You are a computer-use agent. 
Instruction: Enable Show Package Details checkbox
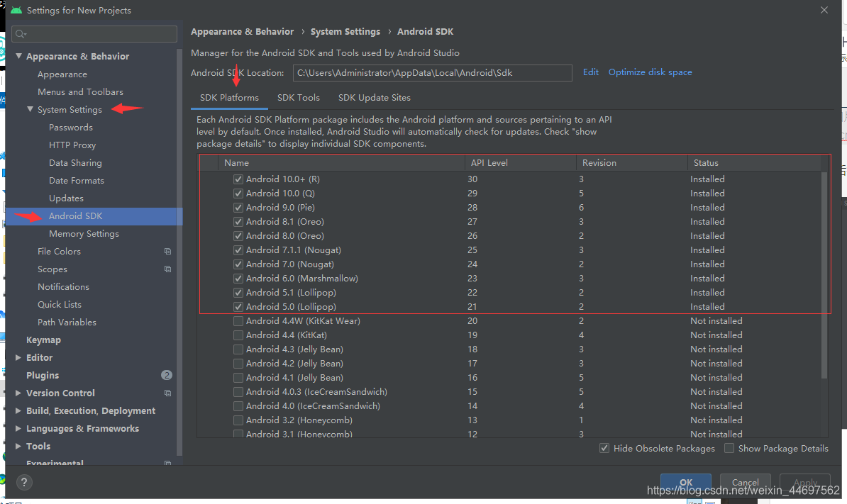(x=729, y=449)
